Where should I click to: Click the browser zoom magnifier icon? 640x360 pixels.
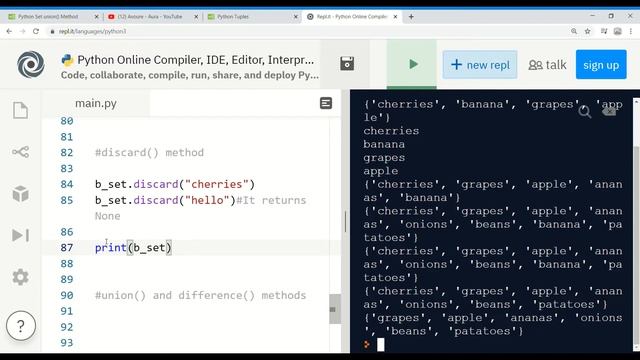[x=574, y=31]
